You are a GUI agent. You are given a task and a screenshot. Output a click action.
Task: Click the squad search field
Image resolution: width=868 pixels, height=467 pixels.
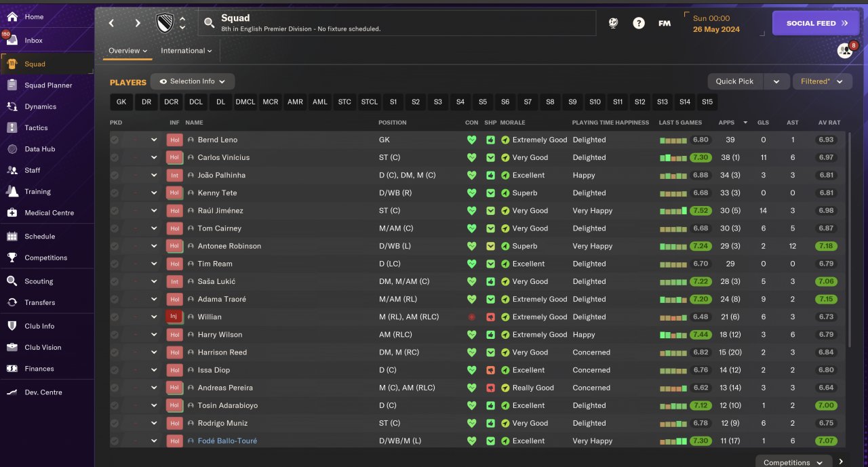click(x=400, y=23)
